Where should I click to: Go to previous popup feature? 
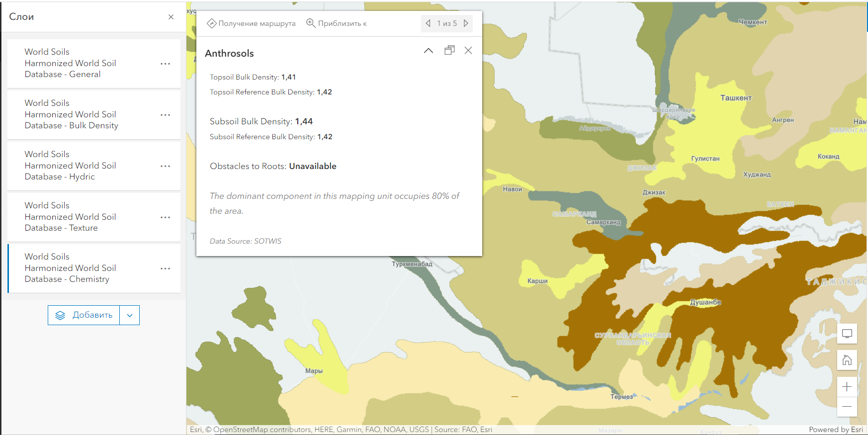428,23
